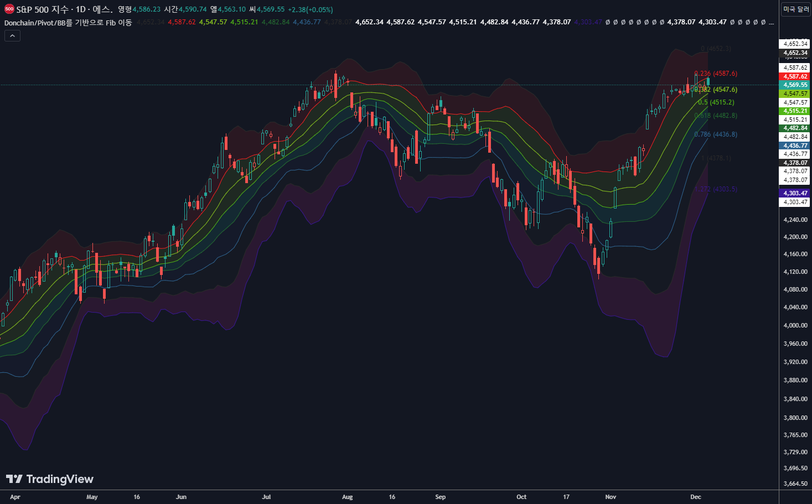The image size is (812, 504).
Task: Click the Donchain/Pivot/BB Fib indicator name
Action: (x=68, y=22)
